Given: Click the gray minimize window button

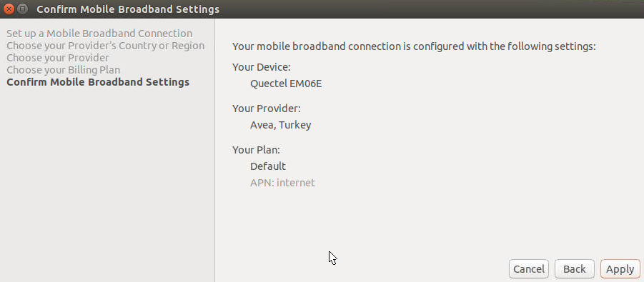Looking at the screenshot, I should [23, 9].
